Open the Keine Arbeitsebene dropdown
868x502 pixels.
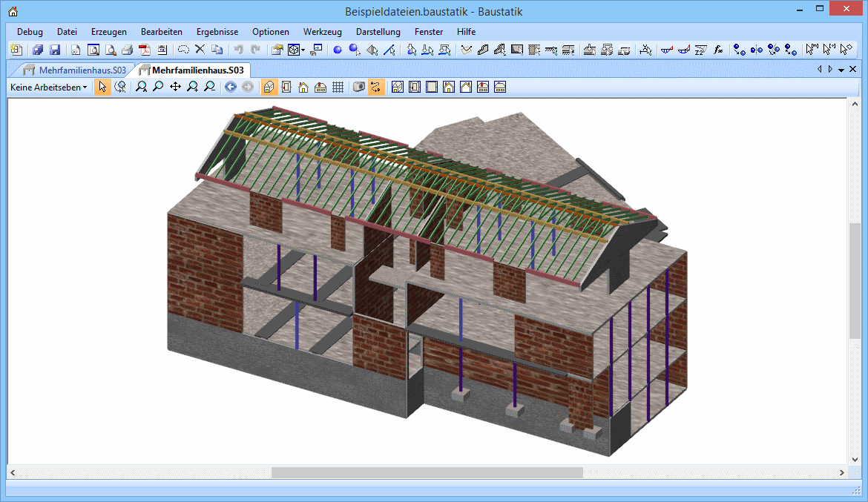(x=49, y=87)
